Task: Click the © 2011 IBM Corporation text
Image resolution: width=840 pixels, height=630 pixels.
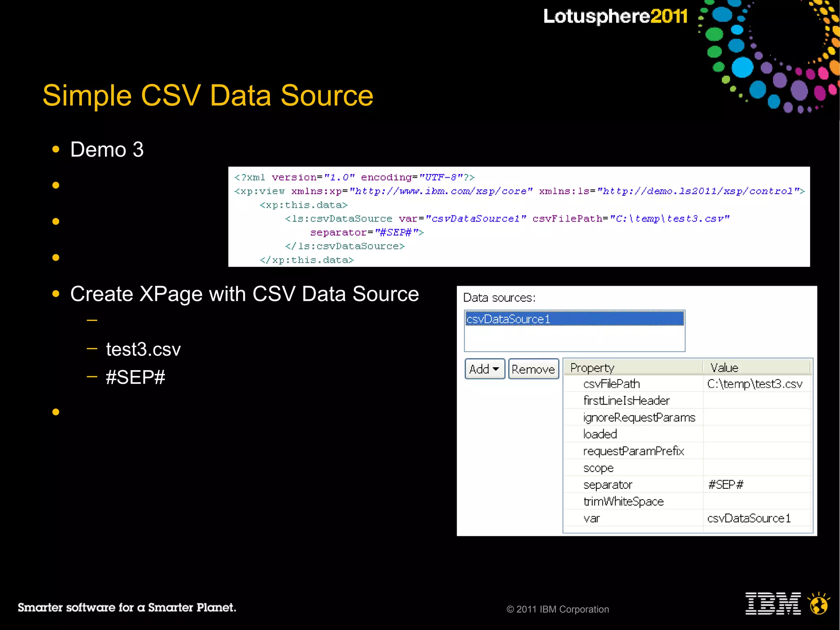Action: [558, 609]
